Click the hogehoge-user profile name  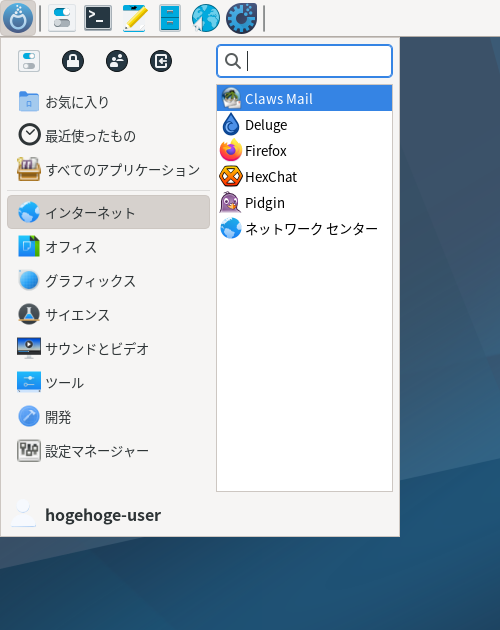click(103, 515)
